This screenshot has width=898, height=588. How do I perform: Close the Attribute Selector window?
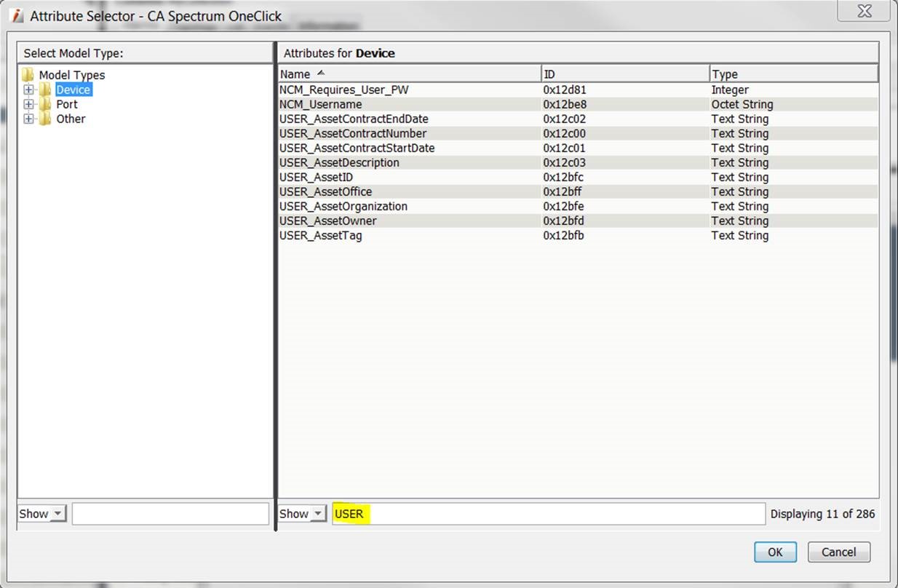coord(864,11)
